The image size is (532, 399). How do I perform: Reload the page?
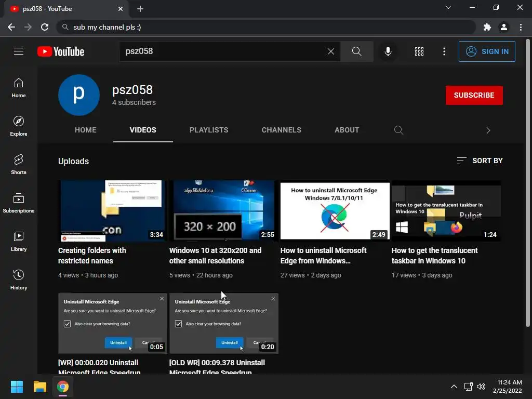pyautogui.click(x=45, y=27)
